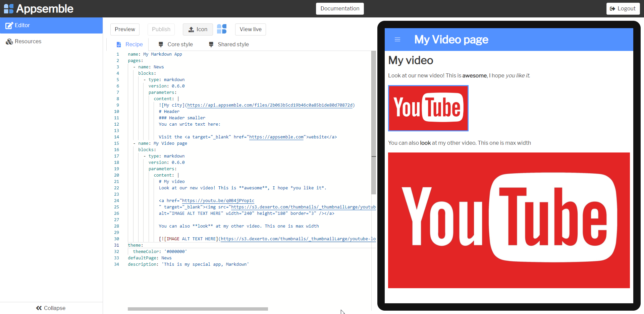Click the dexerto thumbnail URL on line 25
The width and height of the screenshot is (644, 314).
[303, 207]
